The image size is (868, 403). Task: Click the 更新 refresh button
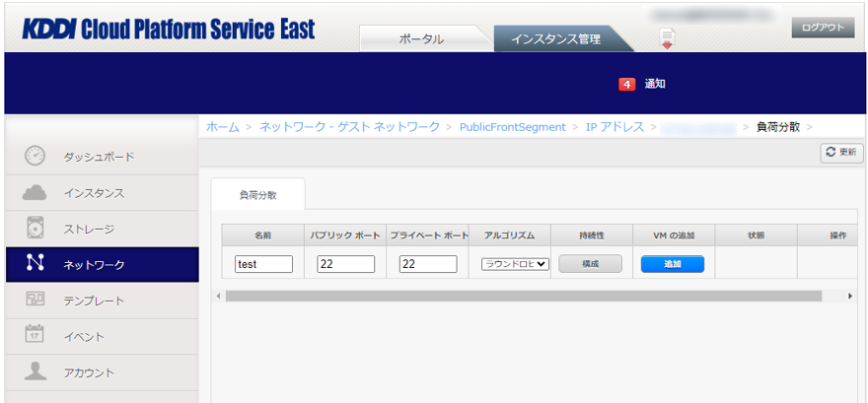[841, 153]
